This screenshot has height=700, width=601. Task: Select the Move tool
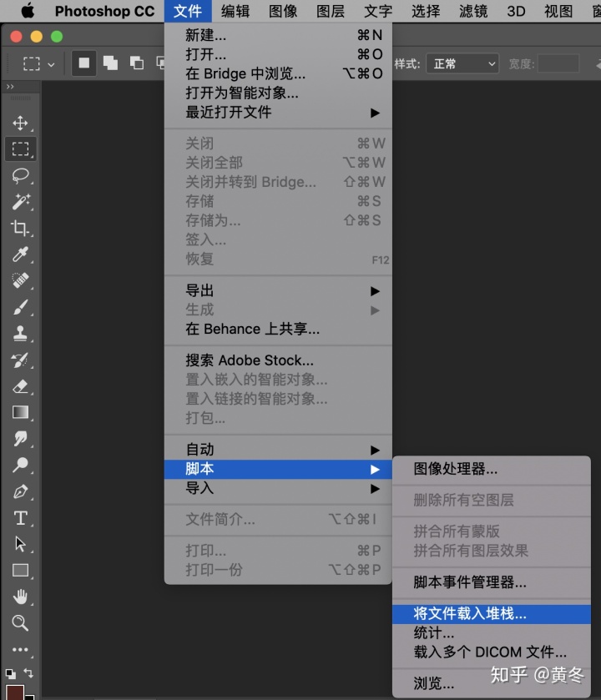pyautogui.click(x=20, y=123)
